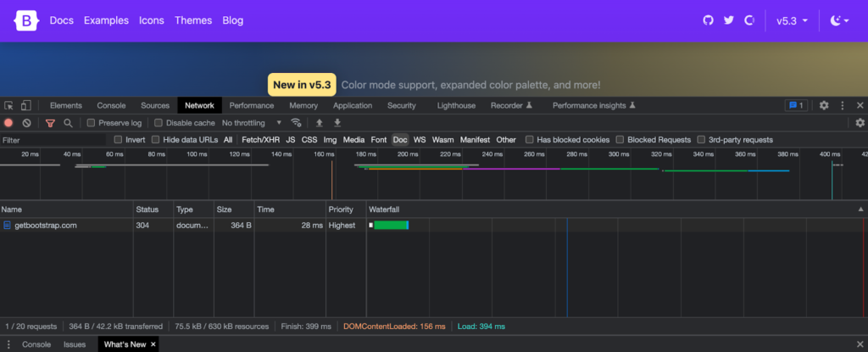Open network conditions wifi icon
Viewport: 868px width, 352px height.
click(x=296, y=123)
